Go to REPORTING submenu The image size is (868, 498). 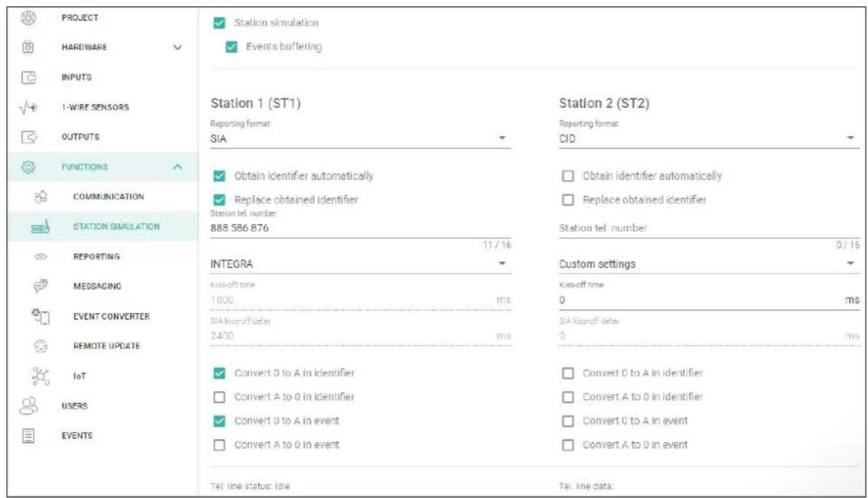point(96,256)
